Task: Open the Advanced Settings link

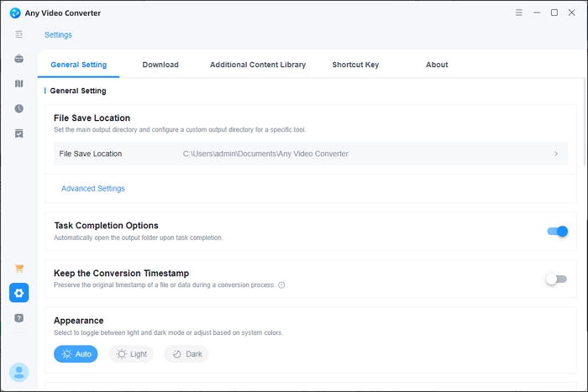Action: pos(93,189)
